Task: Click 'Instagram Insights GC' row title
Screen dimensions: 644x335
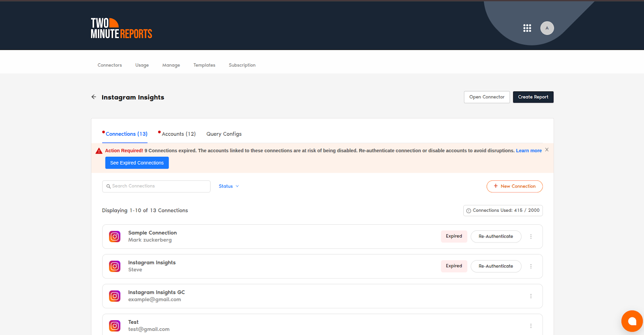Action: pos(157,292)
